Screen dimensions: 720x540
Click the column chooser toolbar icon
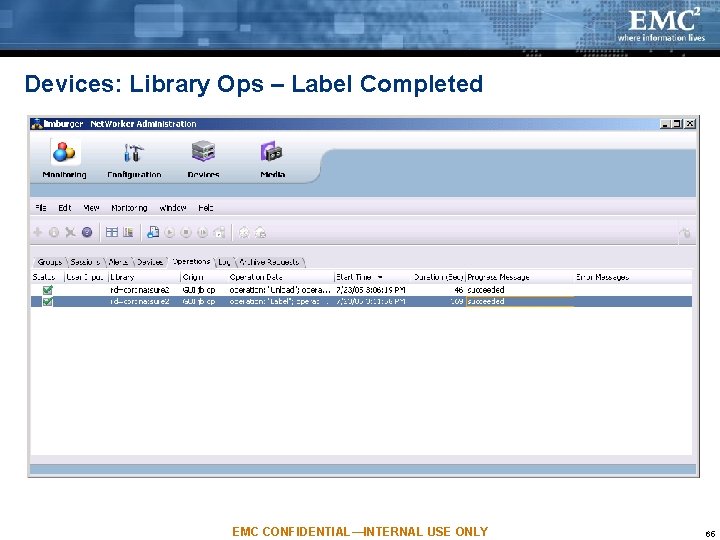[128, 232]
